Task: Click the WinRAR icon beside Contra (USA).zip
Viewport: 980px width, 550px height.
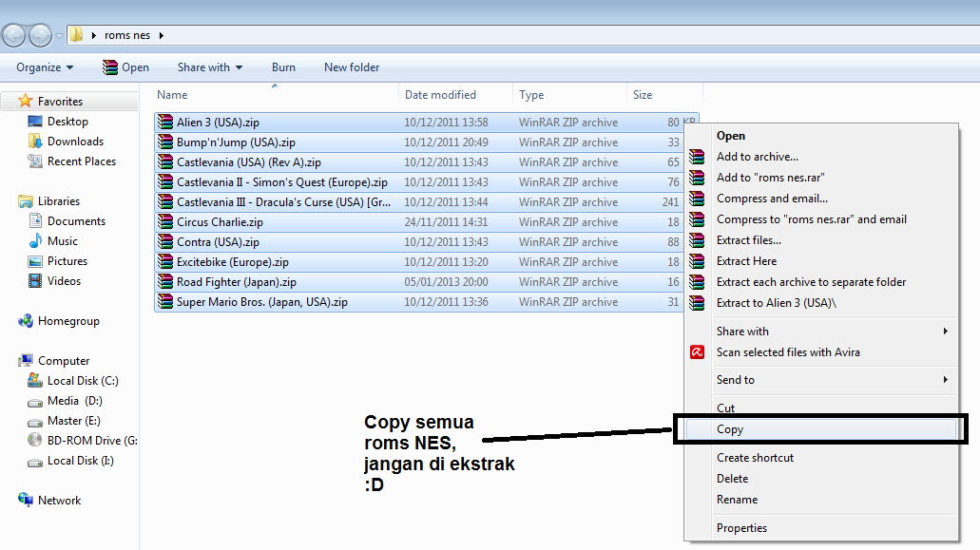Action: [x=165, y=242]
